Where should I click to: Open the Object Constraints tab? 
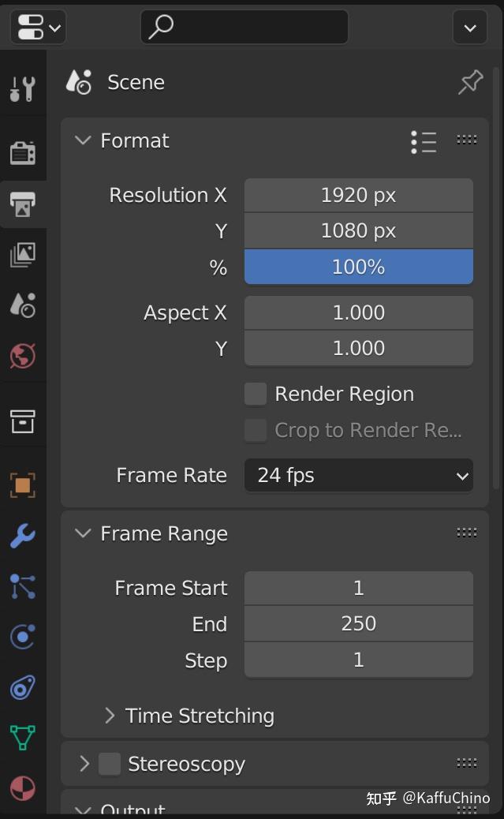(23, 687)
